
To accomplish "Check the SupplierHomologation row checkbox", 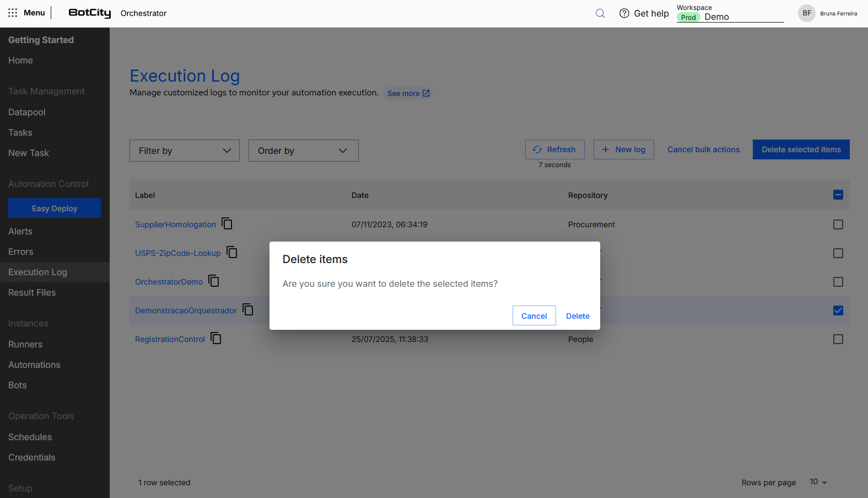I will click(x=838, y=224).
